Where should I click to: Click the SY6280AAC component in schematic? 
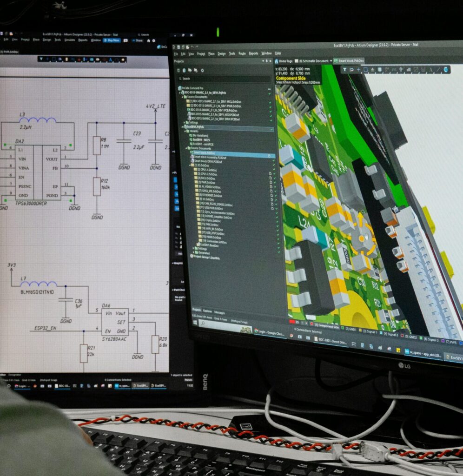115,322
